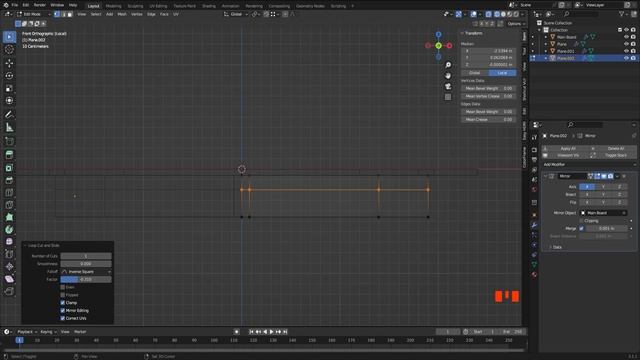Collapse the Mirror modifier panel

point(546,176)
